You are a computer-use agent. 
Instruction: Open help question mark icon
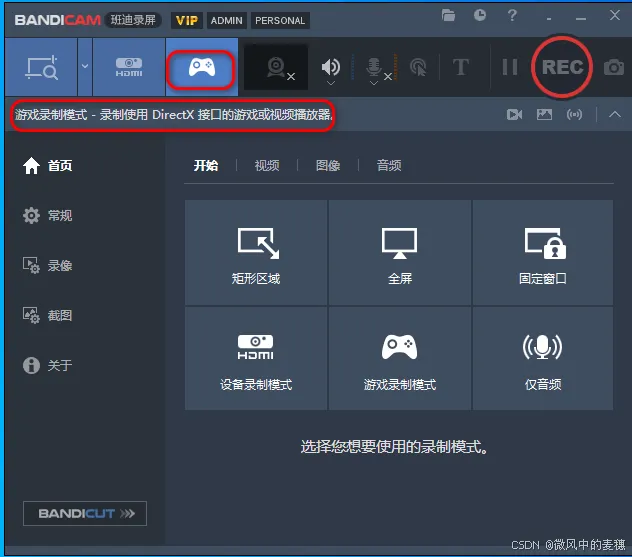[512, 15]
